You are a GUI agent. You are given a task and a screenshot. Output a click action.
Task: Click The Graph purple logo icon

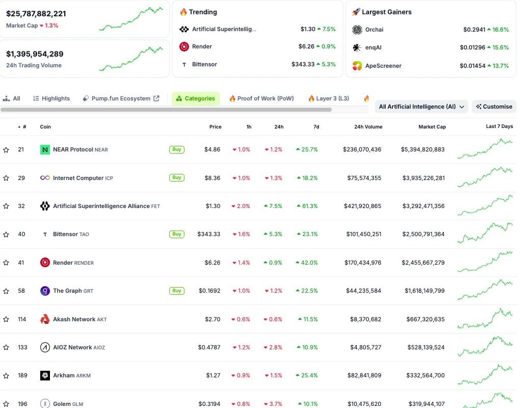click(45, 291)
